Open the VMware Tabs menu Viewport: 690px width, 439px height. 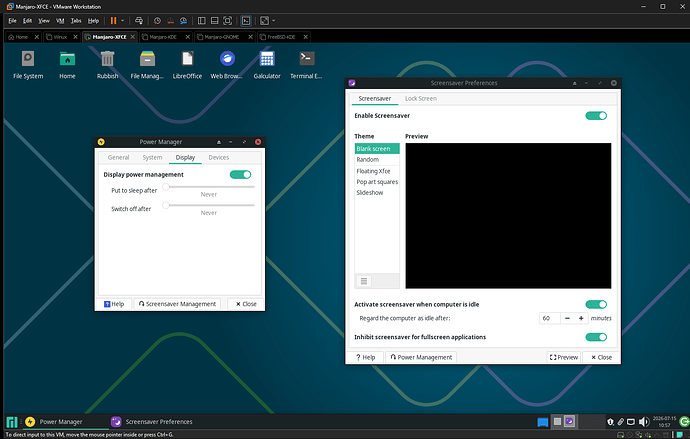tap(76, 21)
